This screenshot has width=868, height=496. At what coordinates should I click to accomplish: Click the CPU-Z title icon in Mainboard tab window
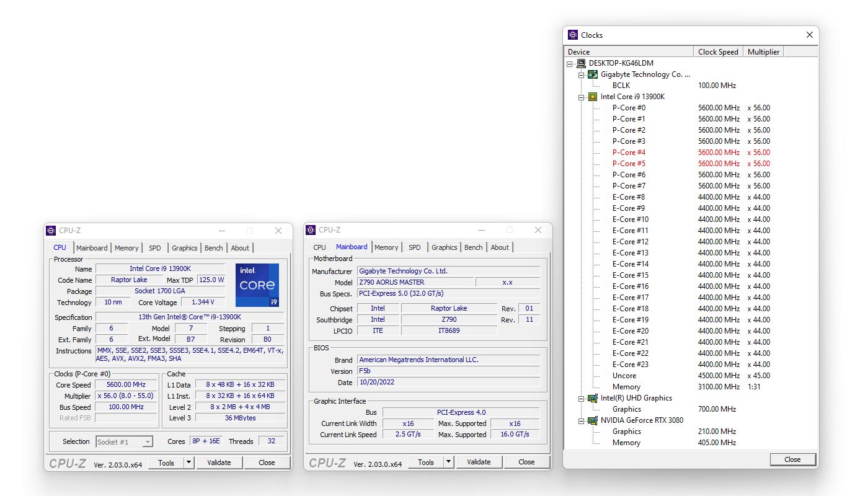[311, 230]
